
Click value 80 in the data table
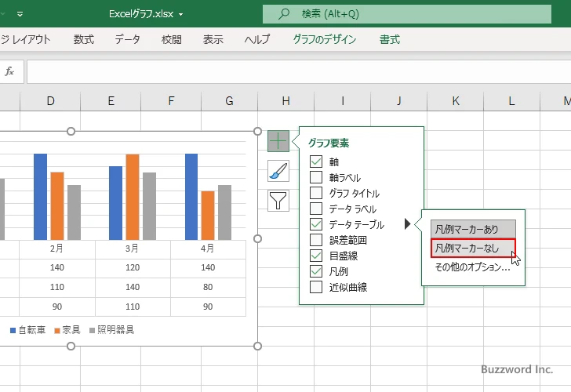[x=208, y=287]
